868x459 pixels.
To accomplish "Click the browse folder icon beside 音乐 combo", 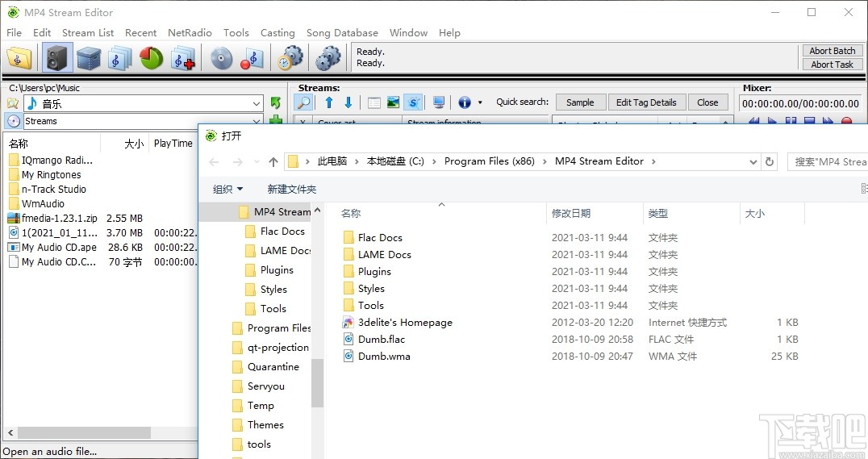I will 13,103.
